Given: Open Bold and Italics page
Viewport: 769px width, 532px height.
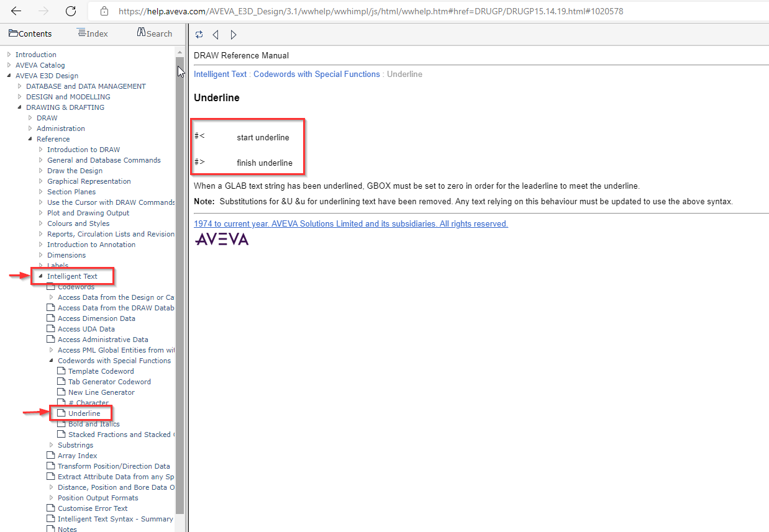Looking at the screenshot, I should coord(94,424).
